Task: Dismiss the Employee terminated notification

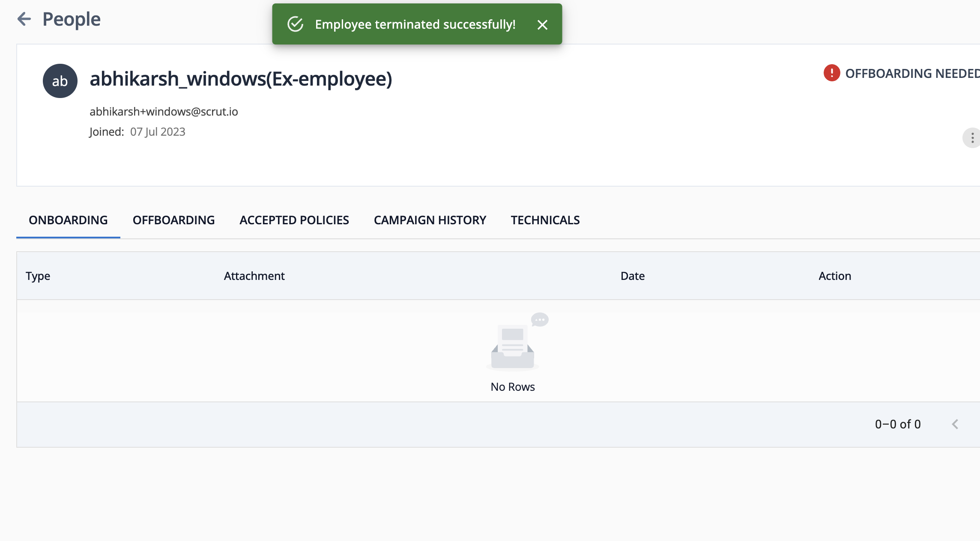Action: point(542,25)
